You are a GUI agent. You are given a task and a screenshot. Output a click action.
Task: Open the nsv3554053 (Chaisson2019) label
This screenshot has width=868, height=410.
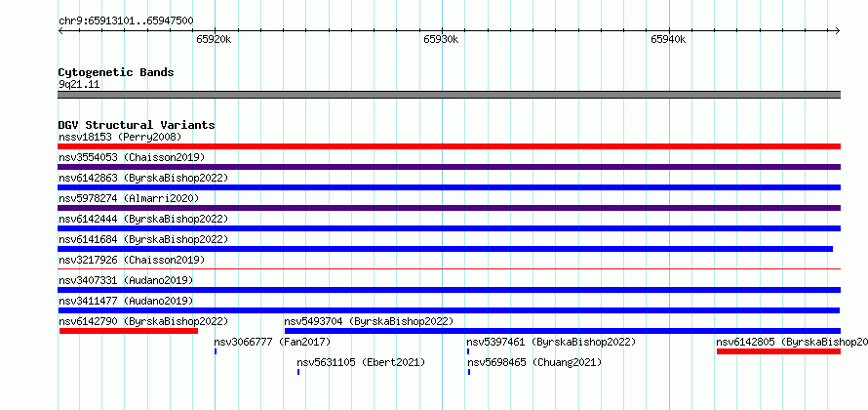pos(132,157)
